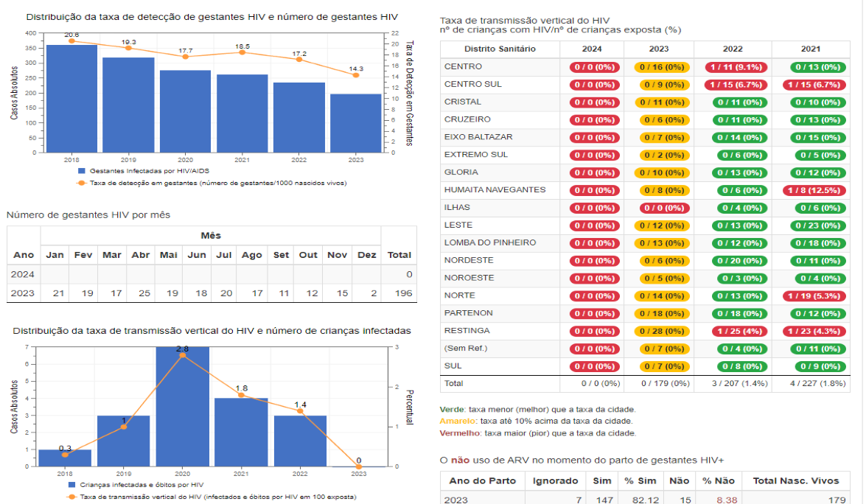
Task: Select the EXTREMO SUL district row label
Action: [x=476, y=155]
